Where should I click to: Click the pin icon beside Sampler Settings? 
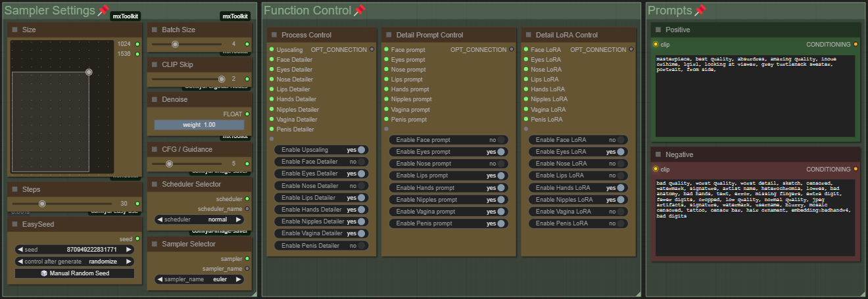[103, 11]
